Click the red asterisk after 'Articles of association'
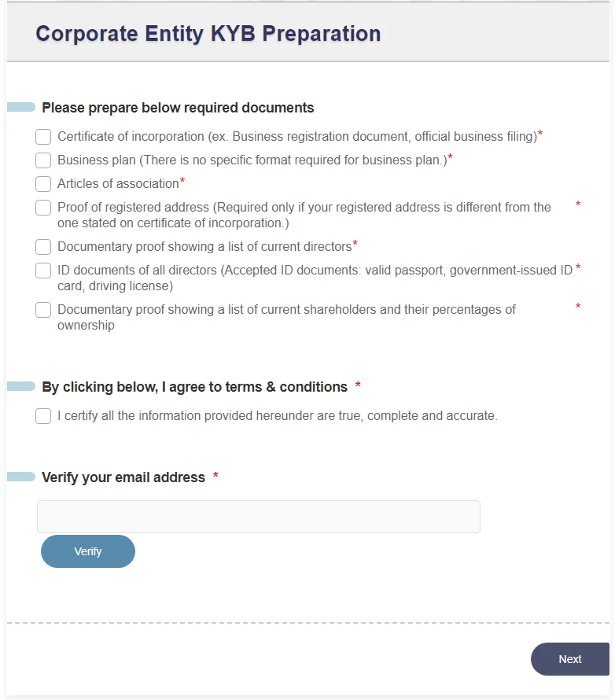This screenshot has height=700, width=615. tap(182, 182)
